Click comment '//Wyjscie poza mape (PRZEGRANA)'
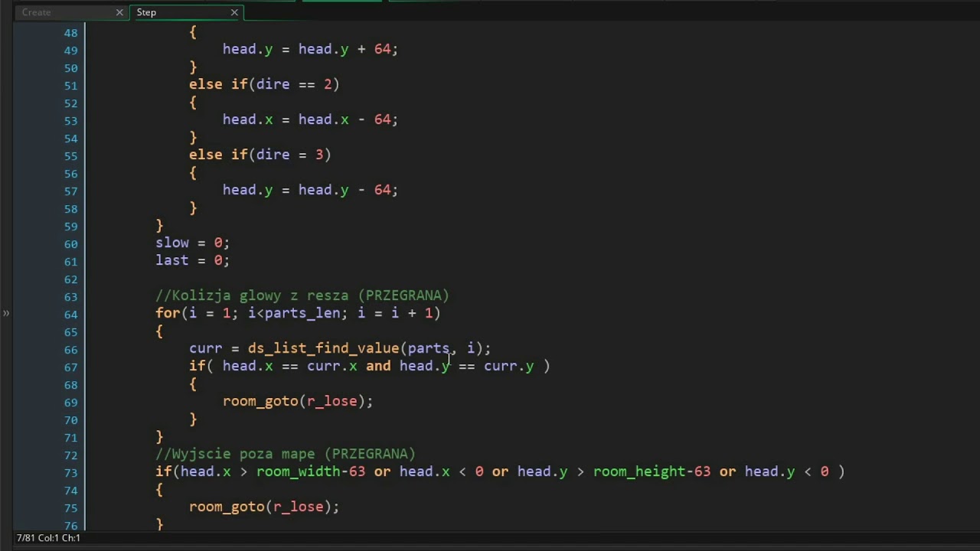 click(x=286, y=454)
